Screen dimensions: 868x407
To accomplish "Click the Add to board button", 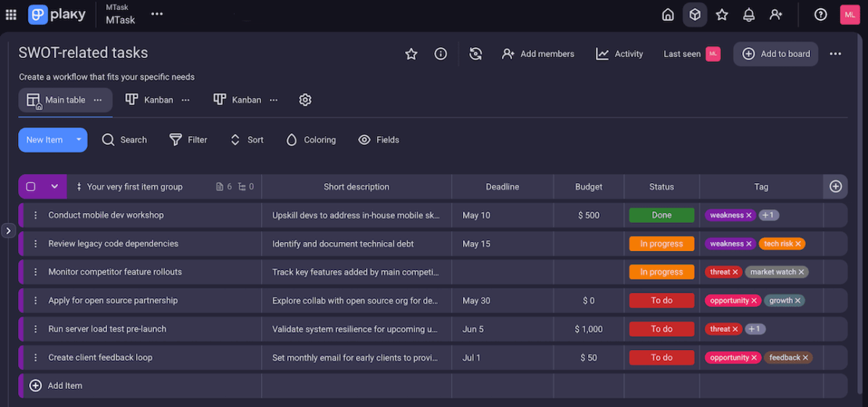I will (776, 54).
